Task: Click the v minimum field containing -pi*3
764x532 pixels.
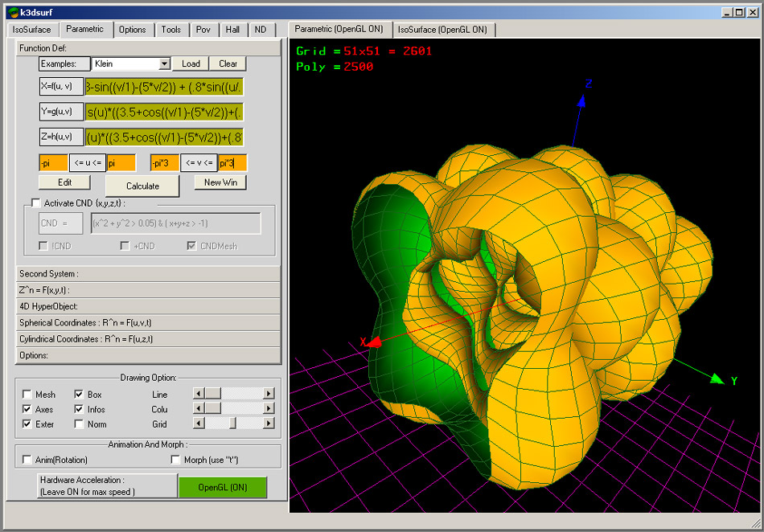Action: coord(165,163)
